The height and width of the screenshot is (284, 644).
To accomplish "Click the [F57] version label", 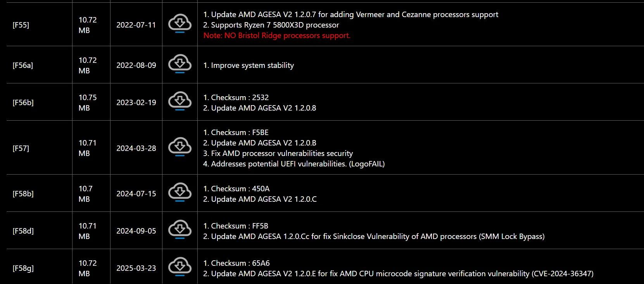I will 21,148.
